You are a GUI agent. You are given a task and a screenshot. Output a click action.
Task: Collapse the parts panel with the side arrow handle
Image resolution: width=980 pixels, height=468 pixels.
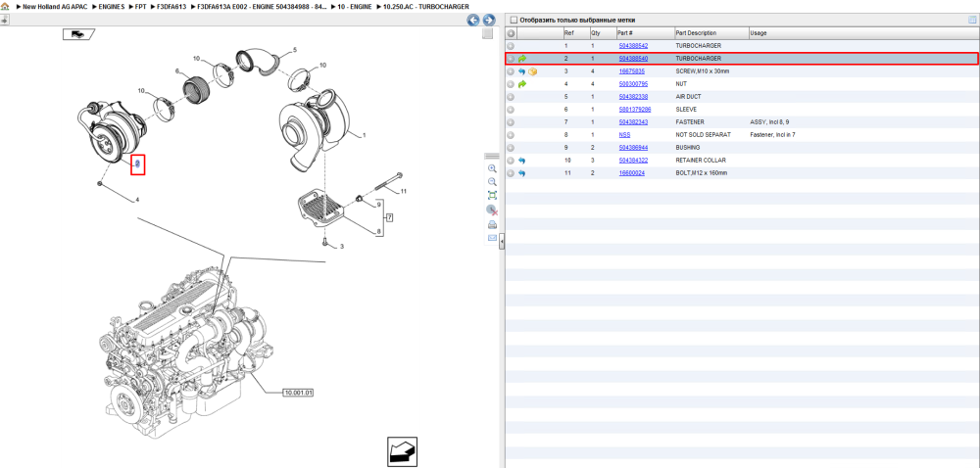tap(502, 241)
